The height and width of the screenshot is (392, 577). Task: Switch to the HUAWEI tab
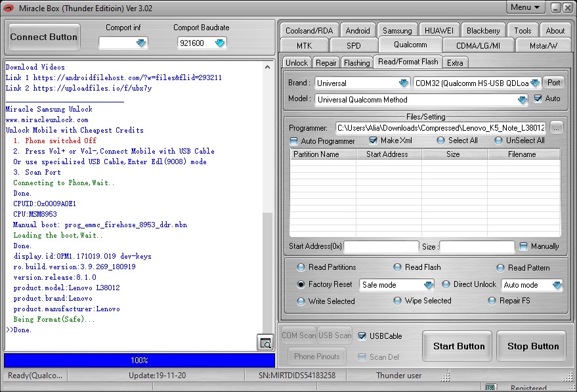coord(439,31)
